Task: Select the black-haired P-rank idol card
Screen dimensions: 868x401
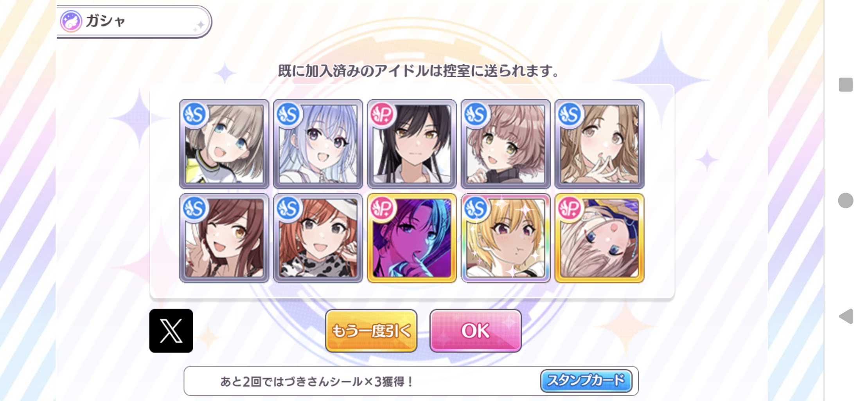Action: coord(412,144)
